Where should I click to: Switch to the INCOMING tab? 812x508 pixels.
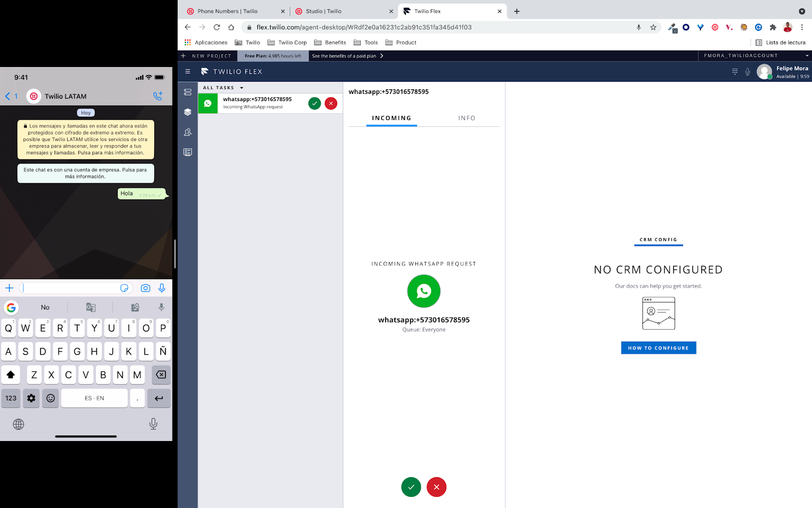392,118
